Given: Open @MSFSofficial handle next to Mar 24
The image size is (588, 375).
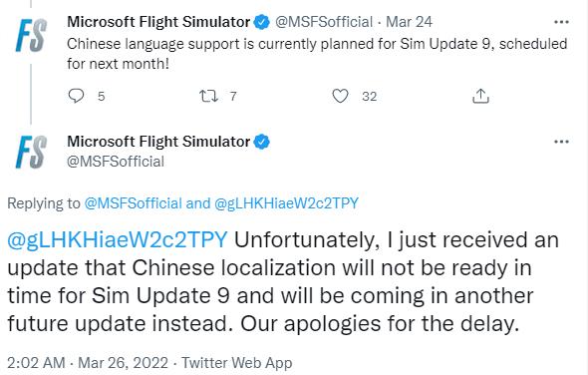Looking at the screenshot, I should 324,22.
